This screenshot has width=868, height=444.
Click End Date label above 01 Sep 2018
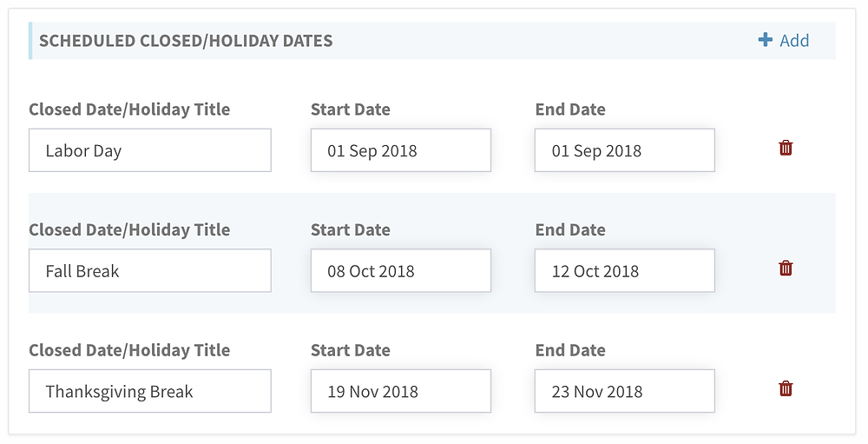(570, 109)
